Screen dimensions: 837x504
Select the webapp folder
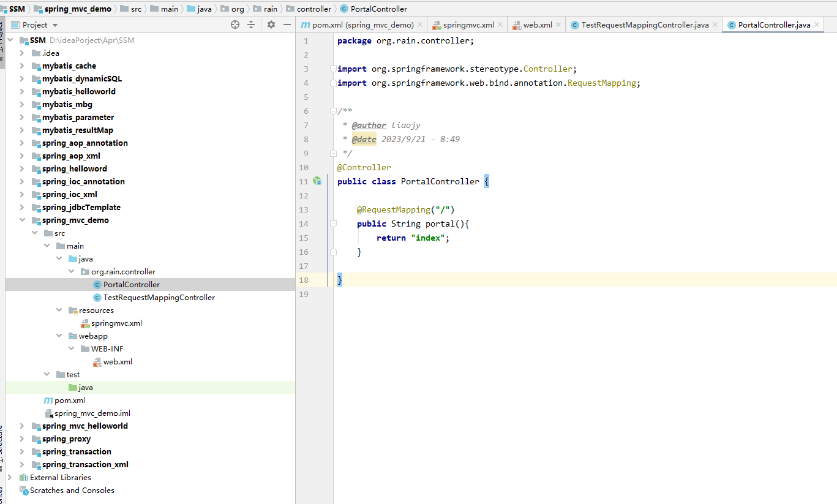click(x=93, y=336)
